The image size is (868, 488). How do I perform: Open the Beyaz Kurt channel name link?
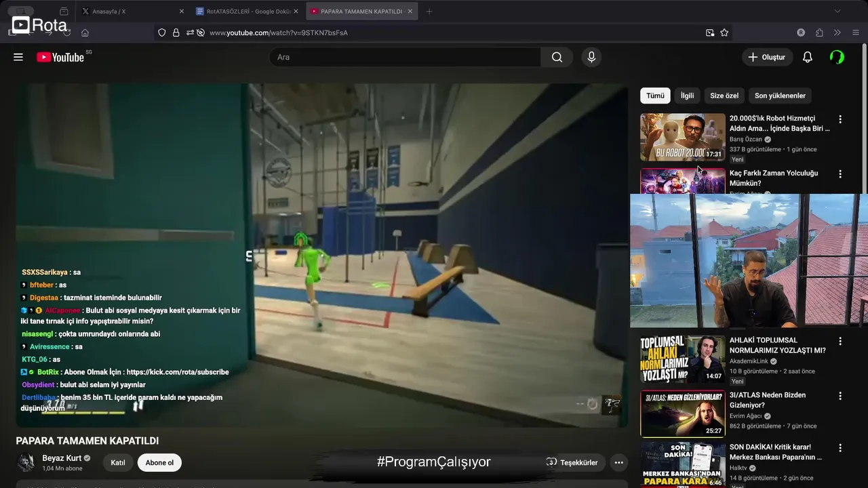click(x=62, y=458)
